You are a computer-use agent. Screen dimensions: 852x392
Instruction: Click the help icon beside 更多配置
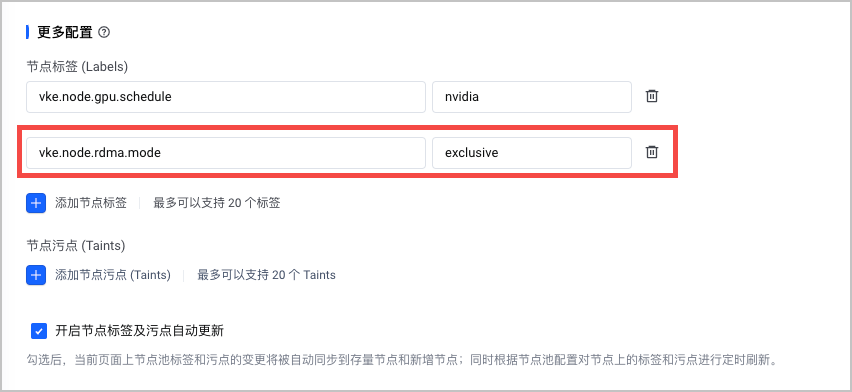[104, 32]
